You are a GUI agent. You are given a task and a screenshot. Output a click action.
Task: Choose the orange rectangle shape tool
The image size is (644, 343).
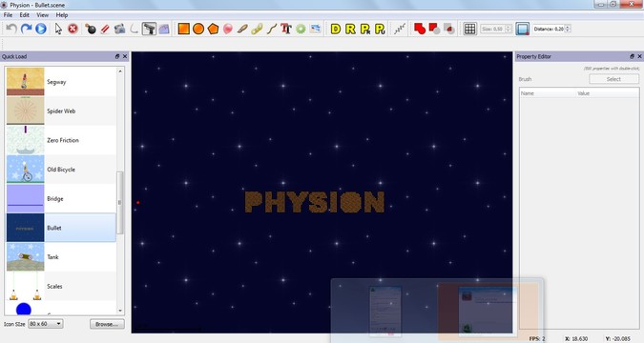tap(183, 29)
